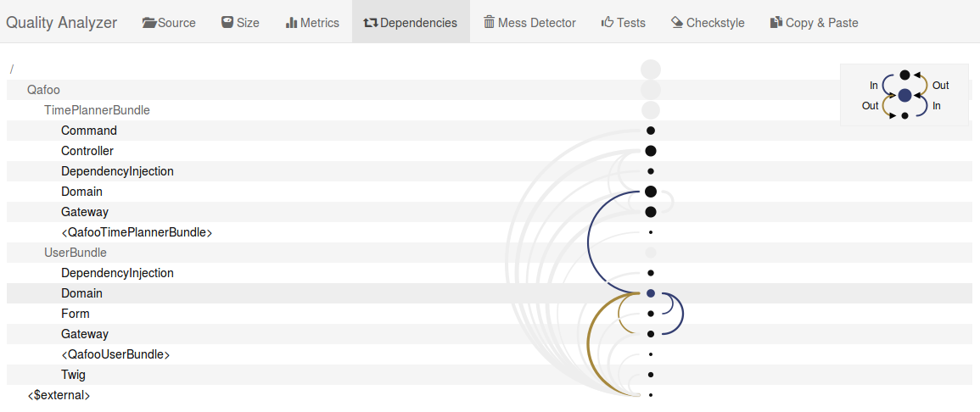Click the Size tab disk icon
980x412 pixels.
tap(227, 23)
